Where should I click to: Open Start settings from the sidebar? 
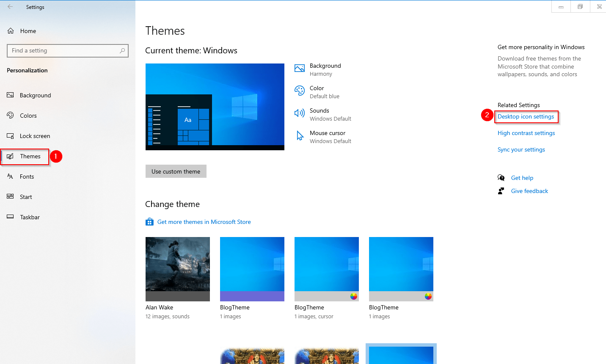click(26, 196)
